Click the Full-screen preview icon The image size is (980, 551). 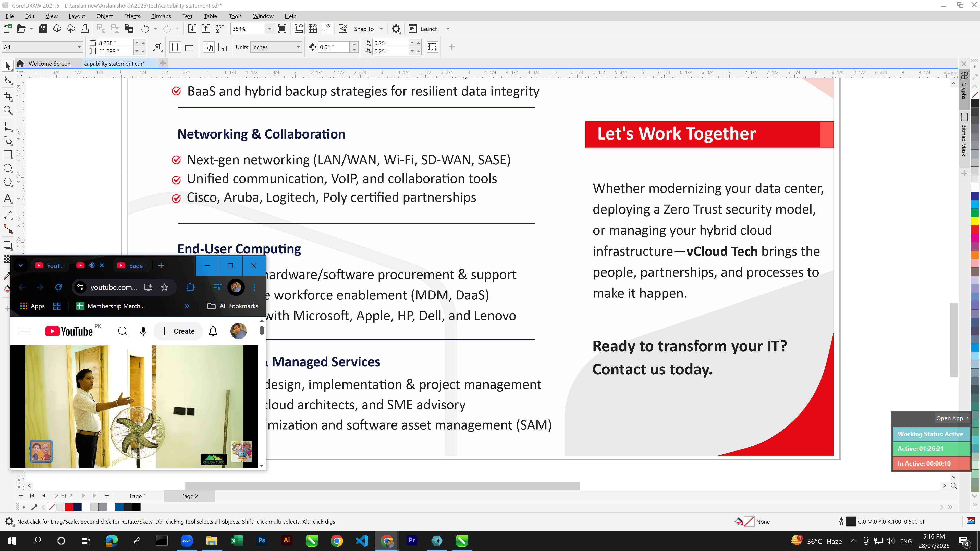[x=282, y=29]
